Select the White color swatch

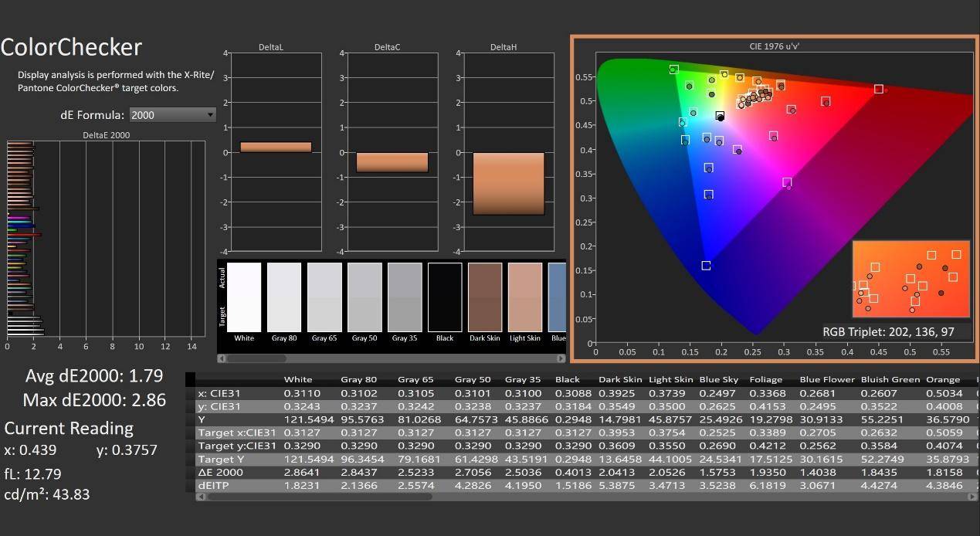coord(244,298)
